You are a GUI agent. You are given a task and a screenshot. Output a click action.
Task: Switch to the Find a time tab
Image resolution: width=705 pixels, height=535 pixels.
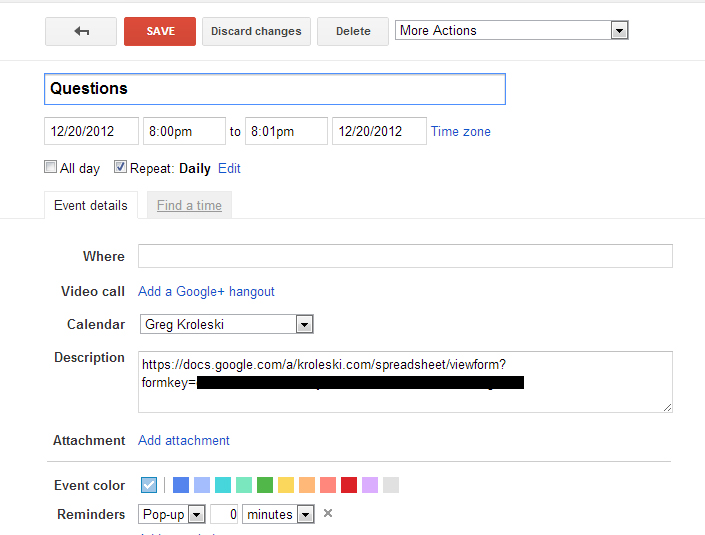189,205
